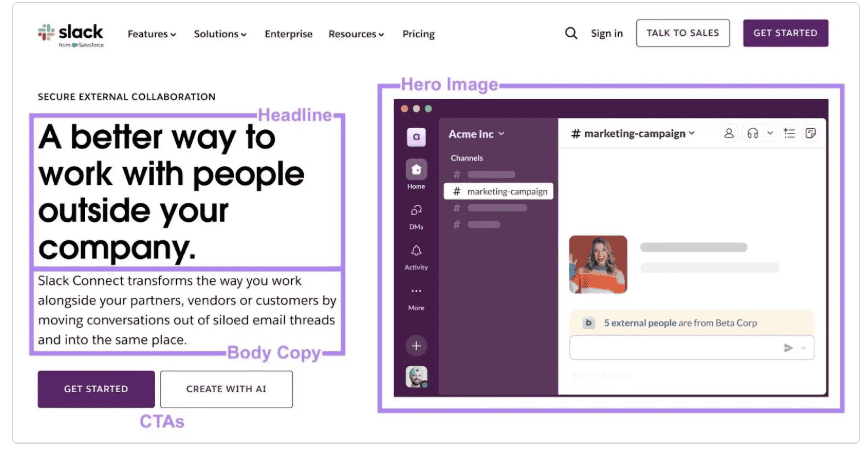The image size is (865, 449).
Task: Click the Channels section label
Action: [x=467, y=158]
